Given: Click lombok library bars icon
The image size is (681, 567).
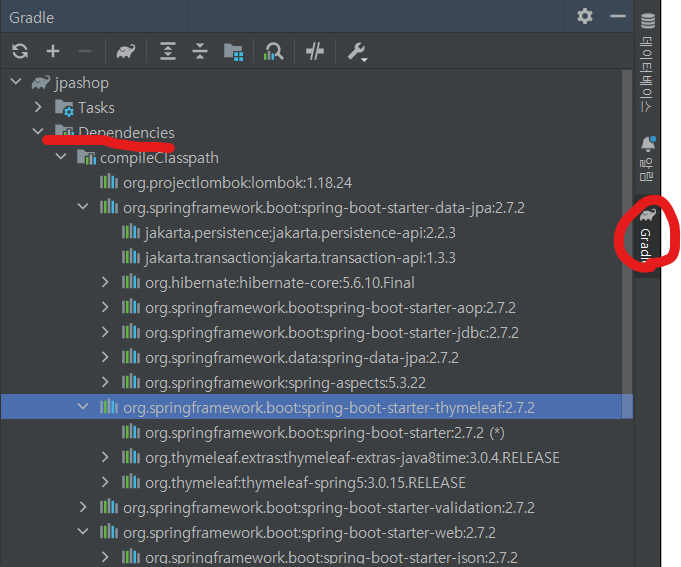Looking at the screenshot, I should pyautogui.click(x=109, y=181).
